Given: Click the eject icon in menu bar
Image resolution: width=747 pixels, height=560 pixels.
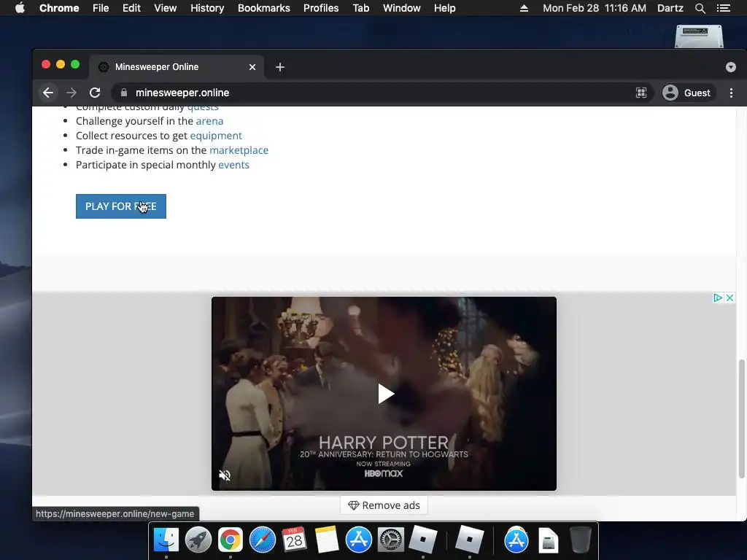Looking at the screenshot, I should click(524, 8).
